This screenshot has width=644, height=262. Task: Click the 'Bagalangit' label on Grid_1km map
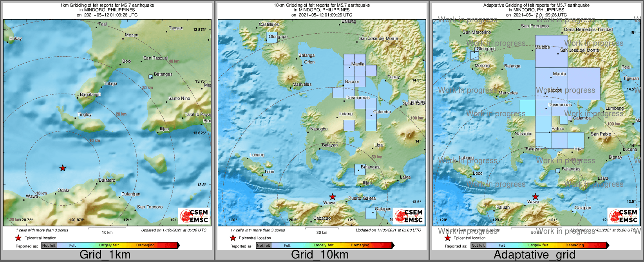click(90, 94)
